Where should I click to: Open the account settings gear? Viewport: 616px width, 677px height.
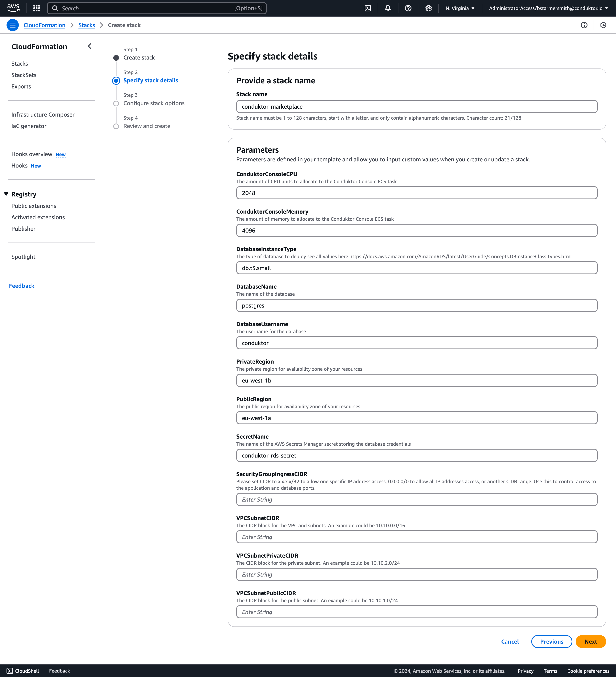click(428, 8)
